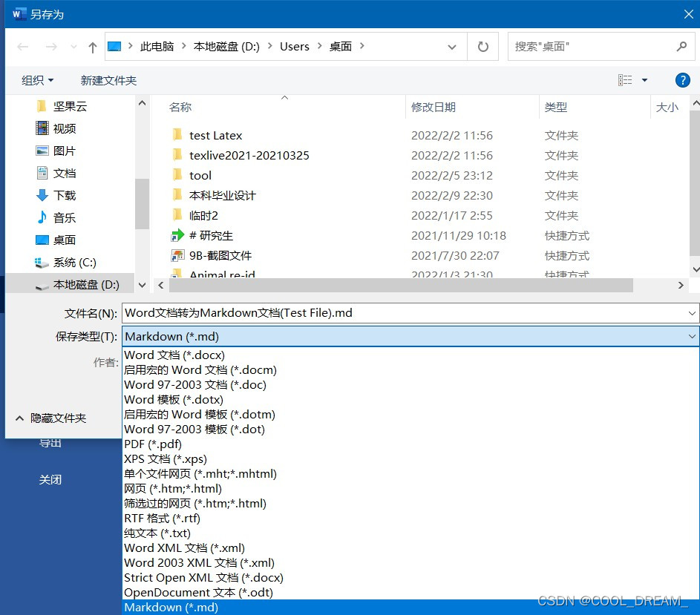The height and width of the screenshot is (615, 700).
Task: Sort by 名称 column header
Action: pyautogui.click(x=180, y=107)
